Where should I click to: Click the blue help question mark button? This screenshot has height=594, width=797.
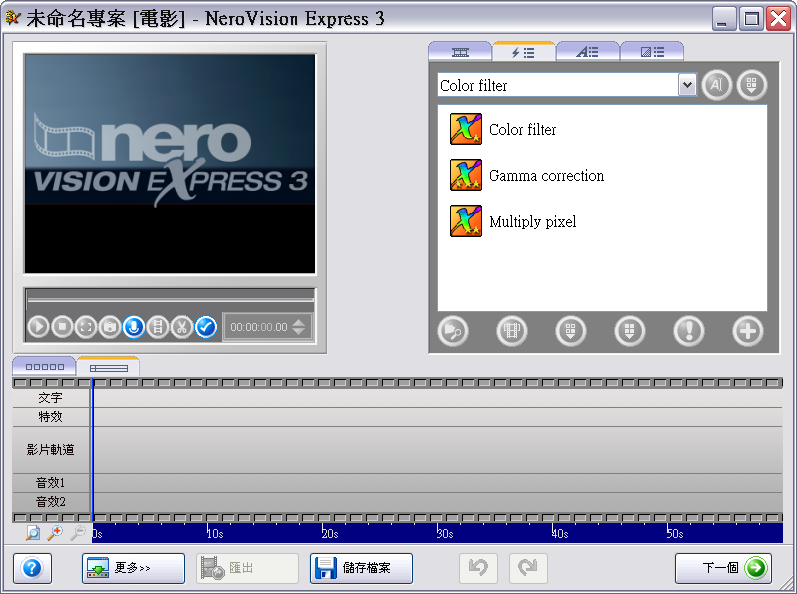coord(33,568)
